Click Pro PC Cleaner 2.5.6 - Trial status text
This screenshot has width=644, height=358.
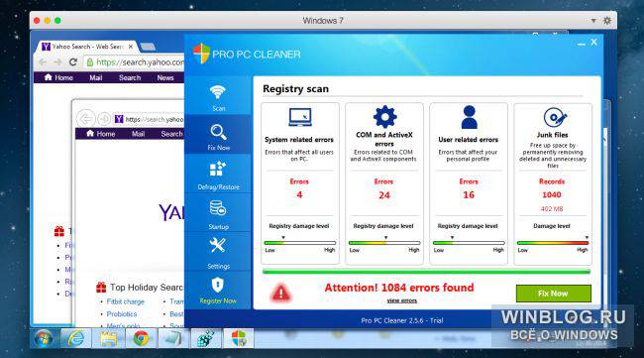[402, 320]
